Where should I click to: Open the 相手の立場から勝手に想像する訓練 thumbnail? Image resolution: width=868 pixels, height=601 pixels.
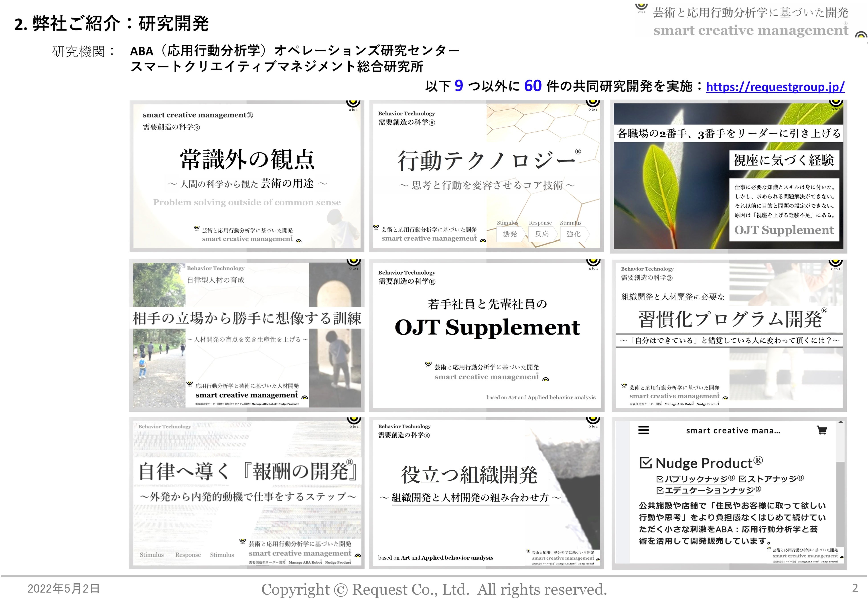coord(247,335)
